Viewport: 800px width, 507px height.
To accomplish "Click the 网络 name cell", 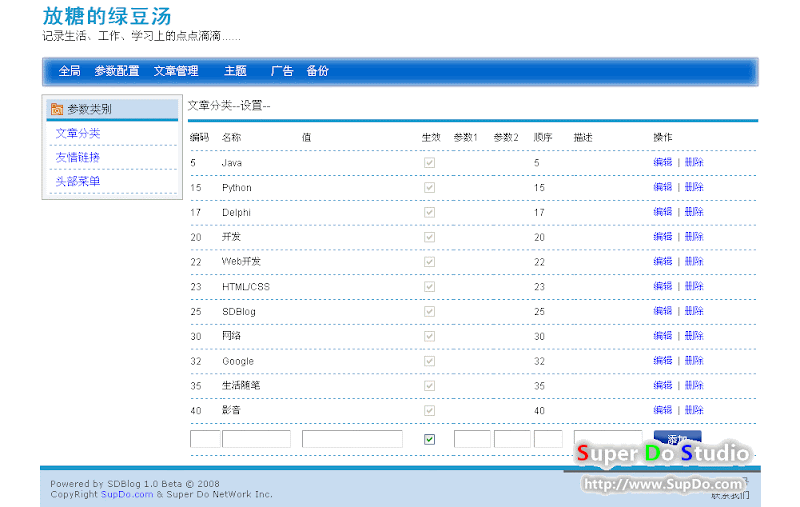I will (231, 336).
